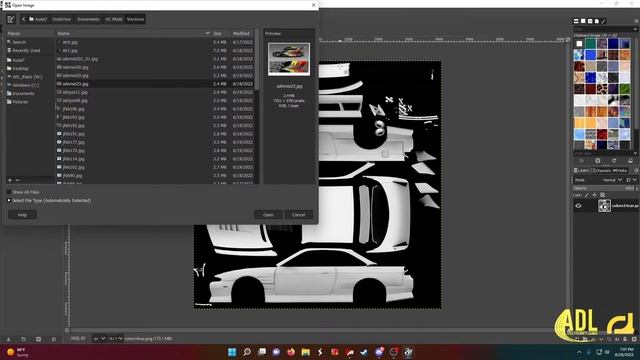
Task: Click the lock pixels brush icon in Layers
Action: coord(587,195)
